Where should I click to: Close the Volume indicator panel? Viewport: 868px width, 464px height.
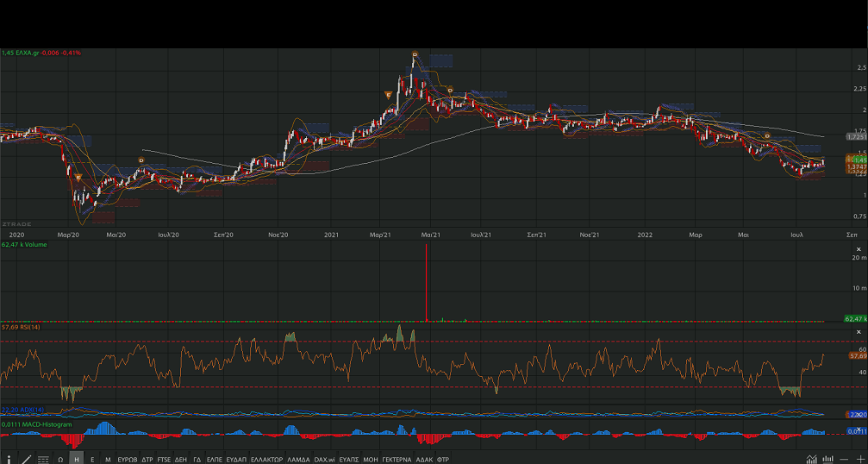858,246
